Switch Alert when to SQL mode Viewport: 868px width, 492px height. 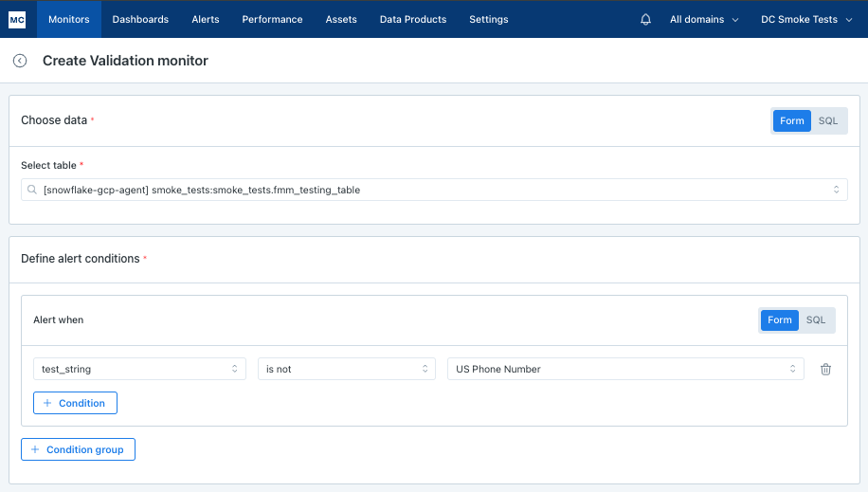tap(815, 319)
